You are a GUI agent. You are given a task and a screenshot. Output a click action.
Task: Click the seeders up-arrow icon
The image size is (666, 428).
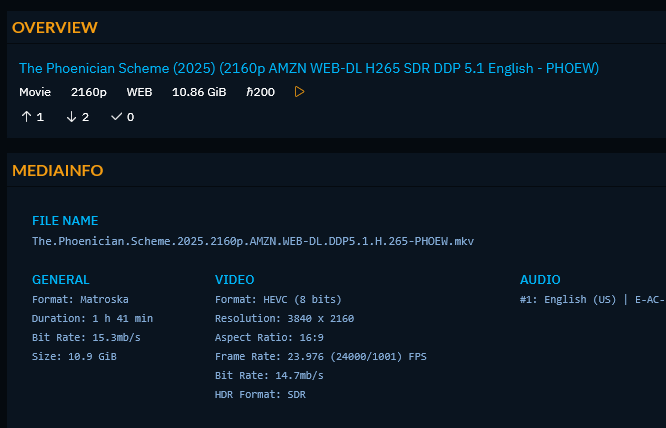click(26, 117)
